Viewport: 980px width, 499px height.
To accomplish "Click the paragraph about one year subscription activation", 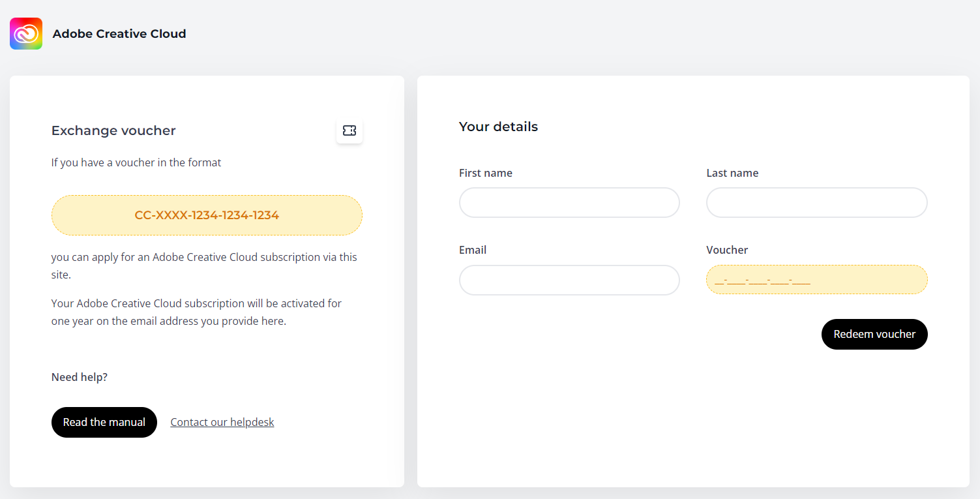I will (x=196, y=312).
